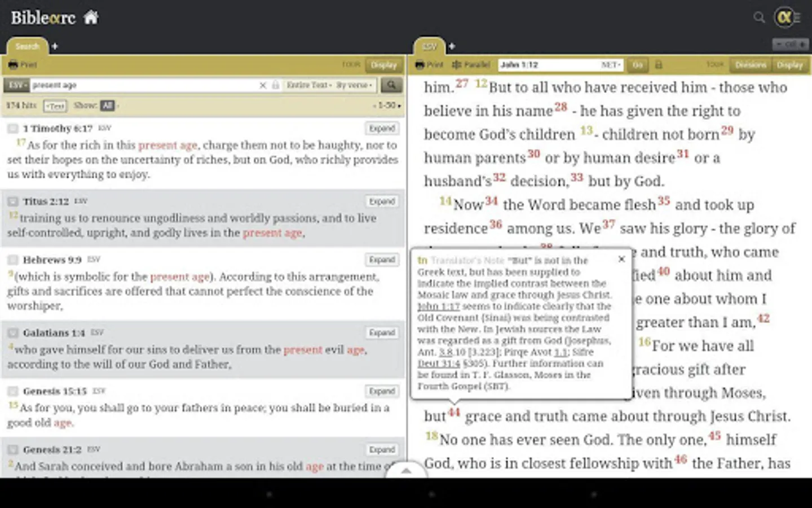Open footnote 46 after 'closest fellowship with'
812x508 pixels.
tap(681, 459)
